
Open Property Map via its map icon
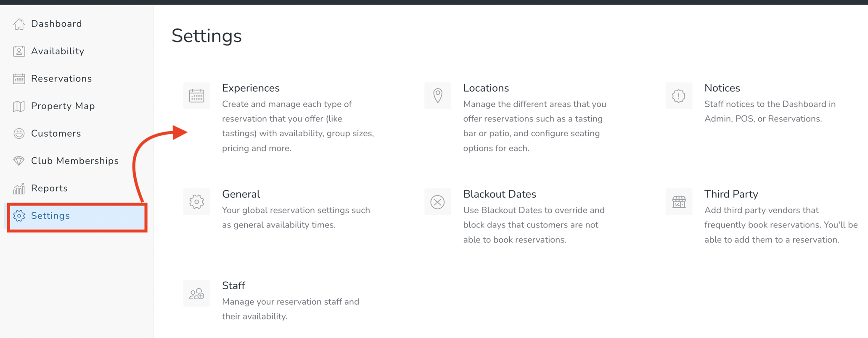(19, 106)
